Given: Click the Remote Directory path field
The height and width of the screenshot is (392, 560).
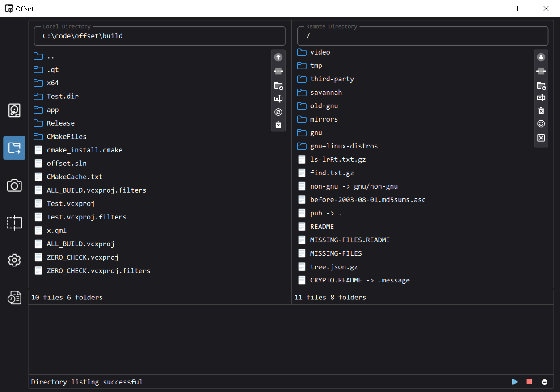Looking at the screenshot, I should pyautogui.click(x=422, y=36).
